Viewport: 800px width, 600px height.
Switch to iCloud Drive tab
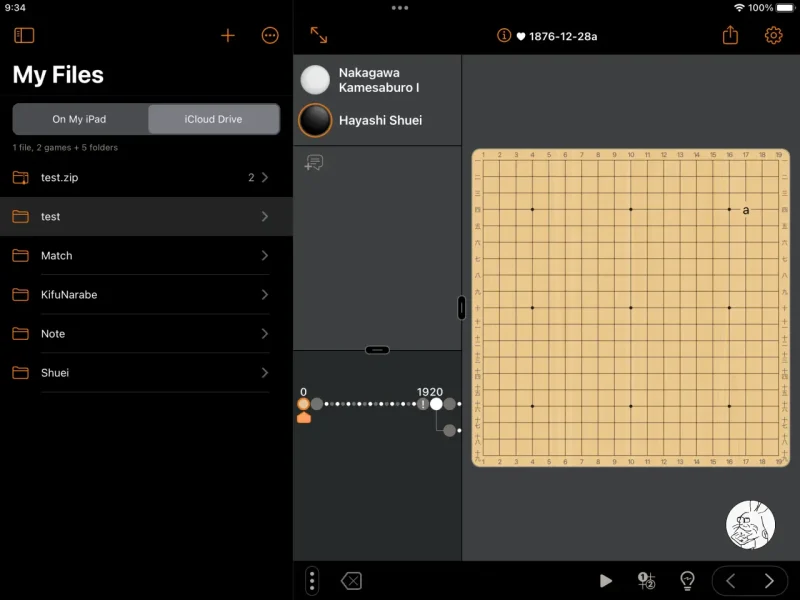click(213, 119)
